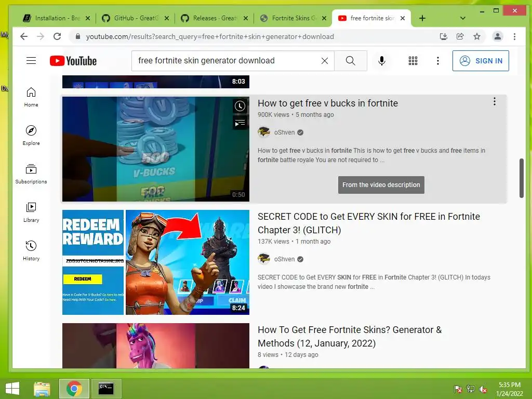
Task: Click the muted speaker tray icon
Action: pos(483,389)
